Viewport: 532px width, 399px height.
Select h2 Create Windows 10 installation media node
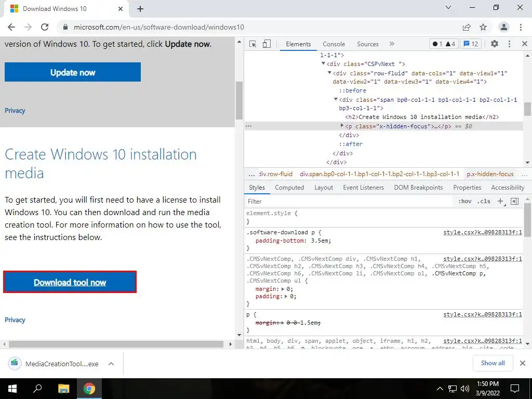point(422,117)
